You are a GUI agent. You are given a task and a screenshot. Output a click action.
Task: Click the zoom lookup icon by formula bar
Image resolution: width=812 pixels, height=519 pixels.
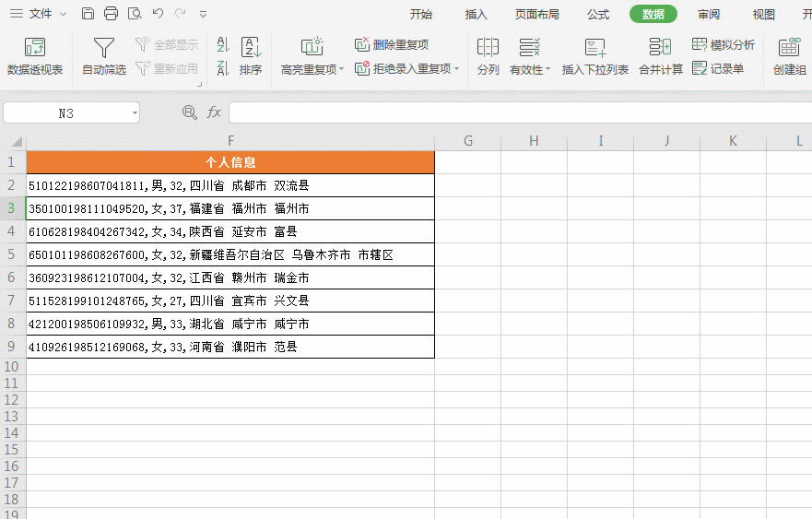(190, 112)
